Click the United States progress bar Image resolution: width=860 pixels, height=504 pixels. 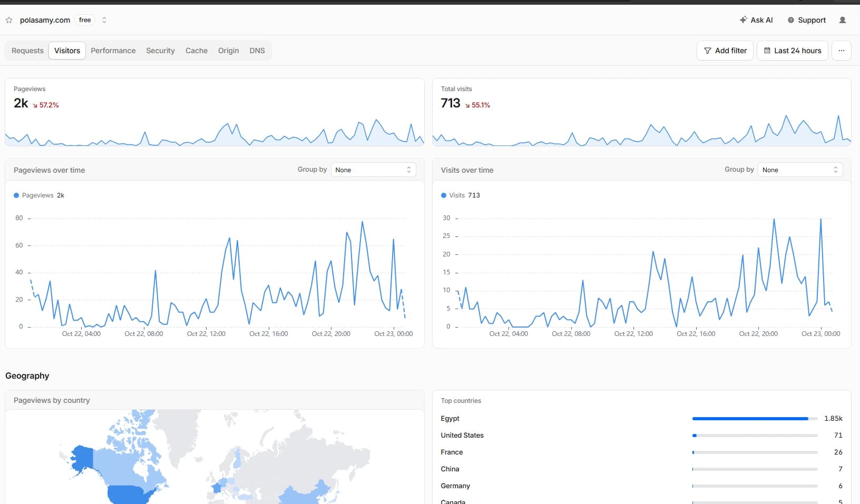pos(755,436)
